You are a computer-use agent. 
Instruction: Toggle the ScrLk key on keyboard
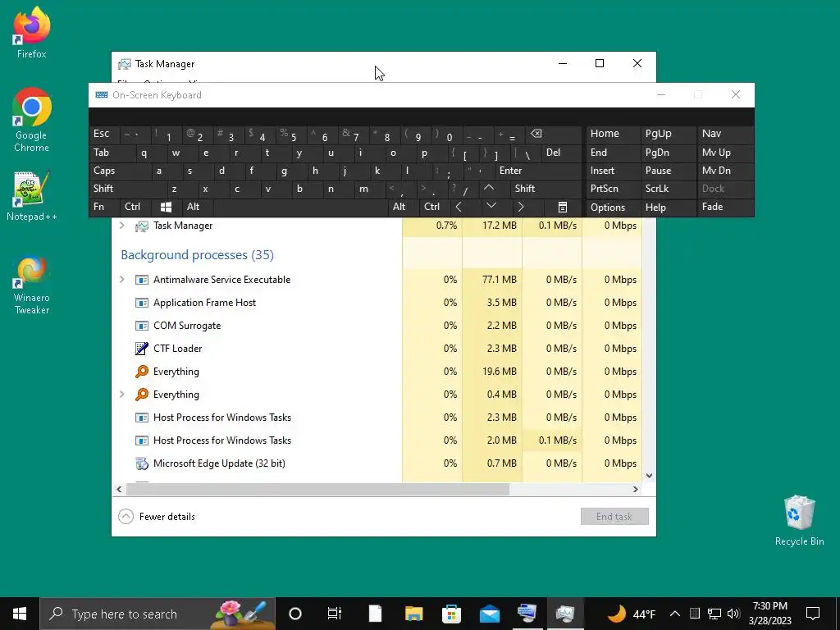[x=668, y=189]
